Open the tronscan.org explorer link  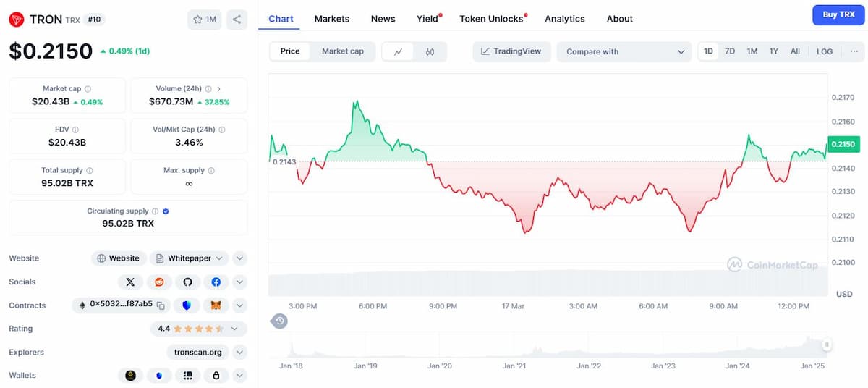pos(197,353)
